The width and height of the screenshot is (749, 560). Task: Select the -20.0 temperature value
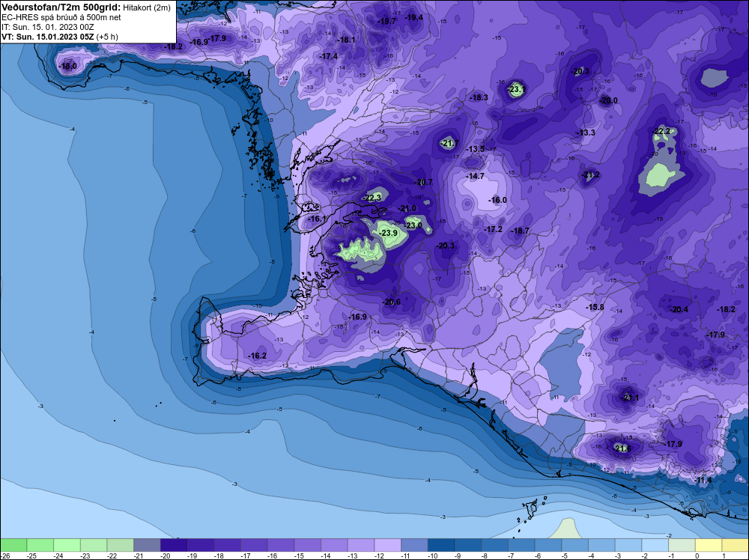coord(608,101)
